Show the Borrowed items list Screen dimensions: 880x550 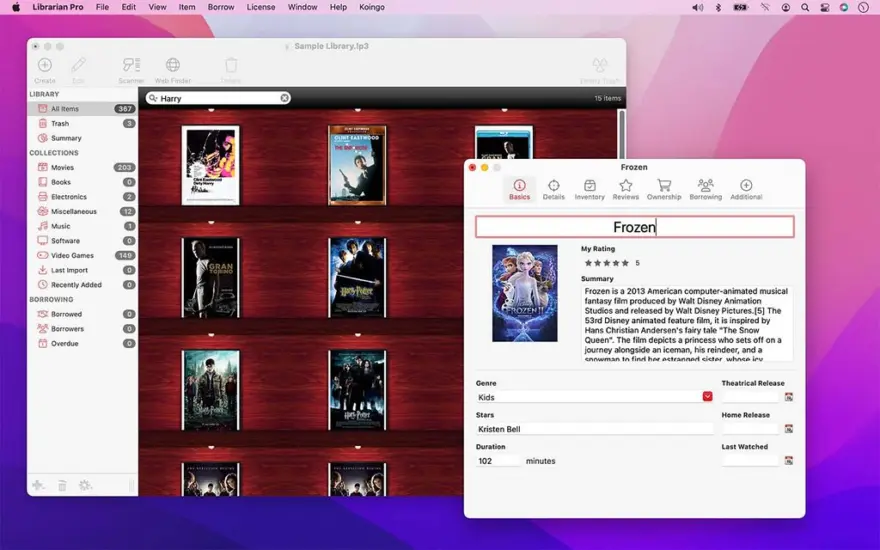82,314
